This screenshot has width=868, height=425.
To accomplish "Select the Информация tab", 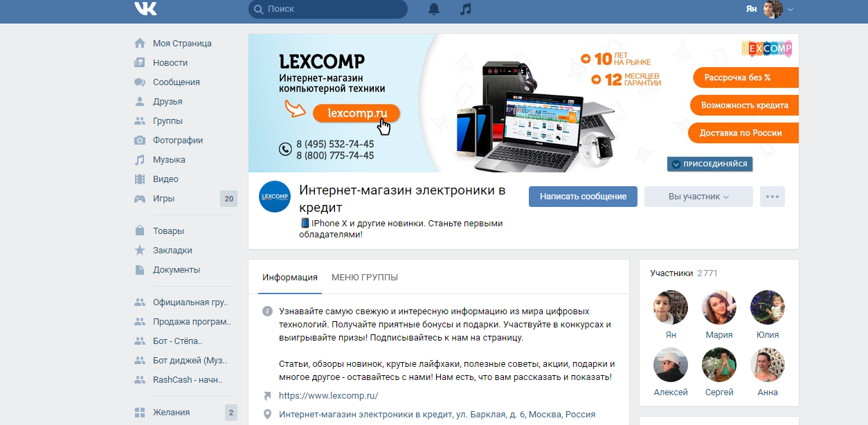I will pos(290,278).
